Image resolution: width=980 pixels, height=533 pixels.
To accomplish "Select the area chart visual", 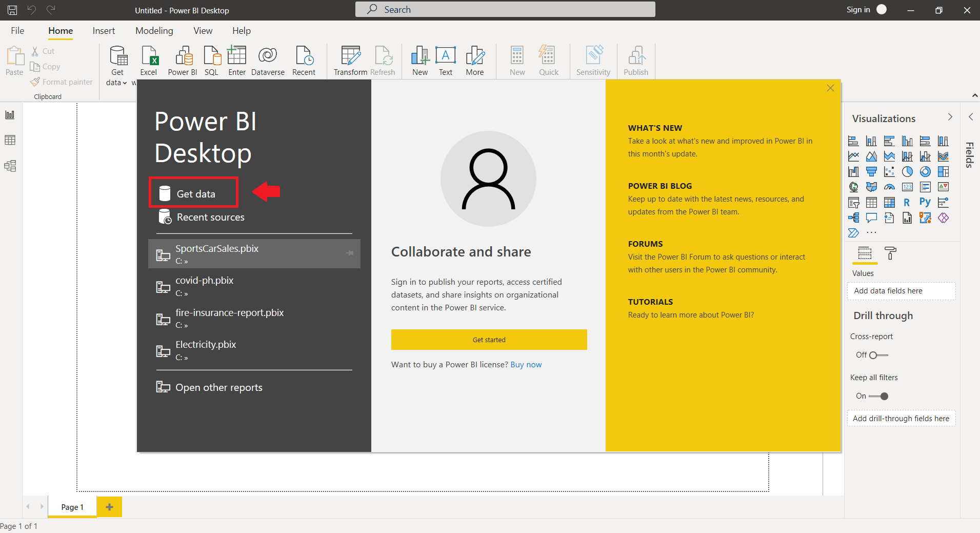I will tap(871, 156).
